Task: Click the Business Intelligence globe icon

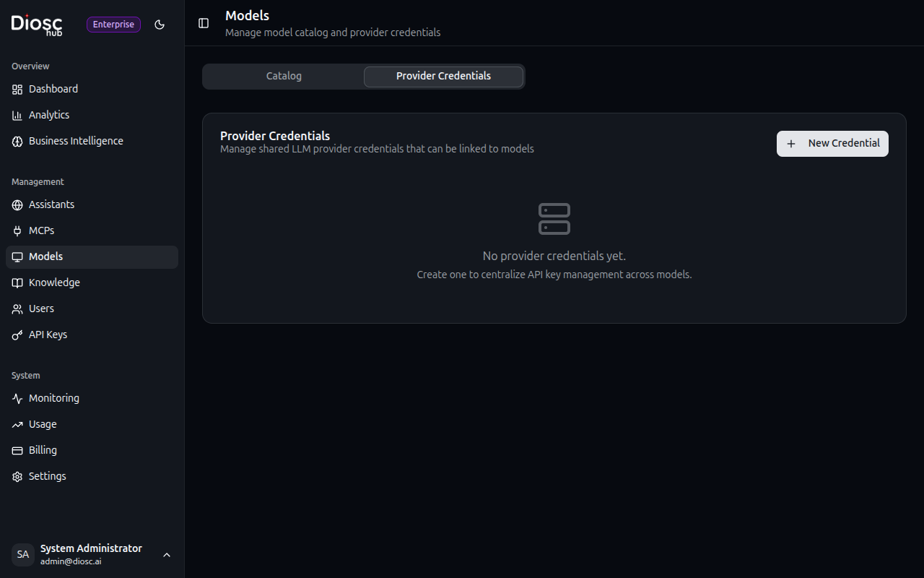Action: coord(17,141)
